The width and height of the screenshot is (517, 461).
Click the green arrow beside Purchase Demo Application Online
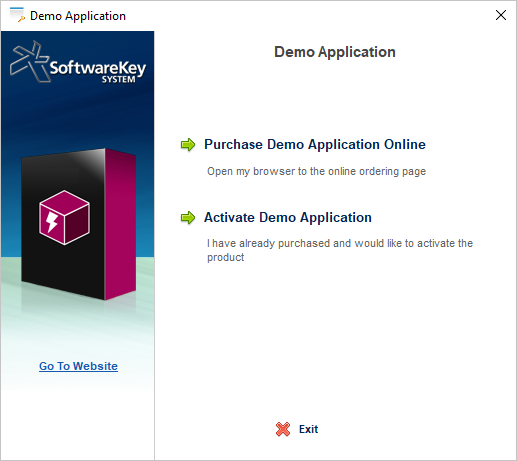188,144
